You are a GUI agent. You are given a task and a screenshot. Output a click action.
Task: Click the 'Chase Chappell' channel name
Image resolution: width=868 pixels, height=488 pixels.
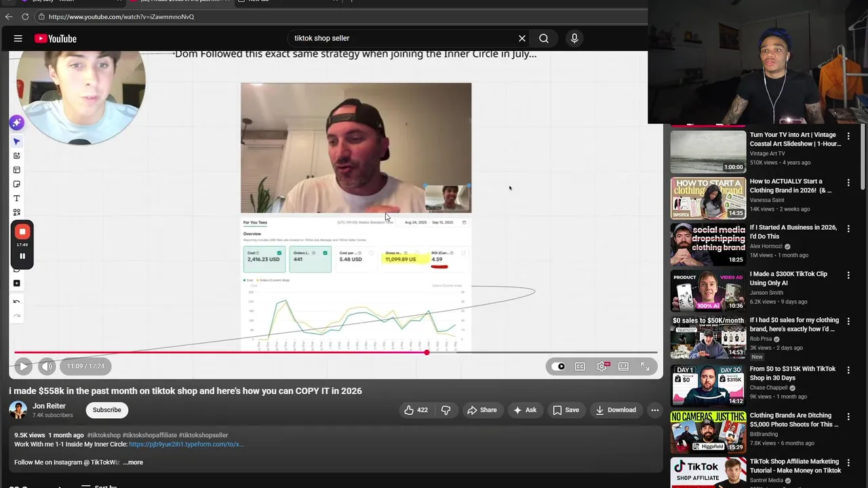point(770,388)
